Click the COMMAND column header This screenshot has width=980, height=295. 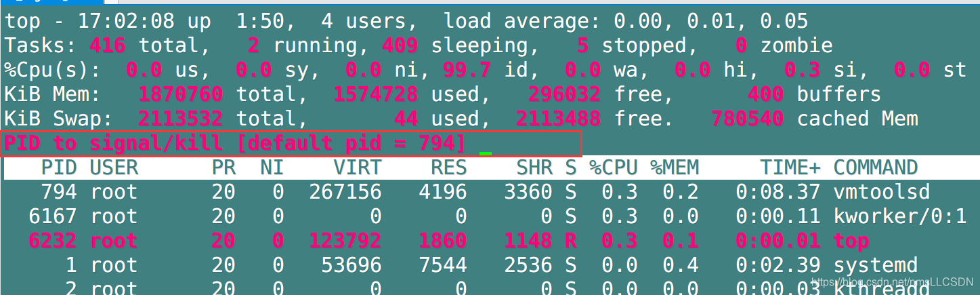coord(876,168)
